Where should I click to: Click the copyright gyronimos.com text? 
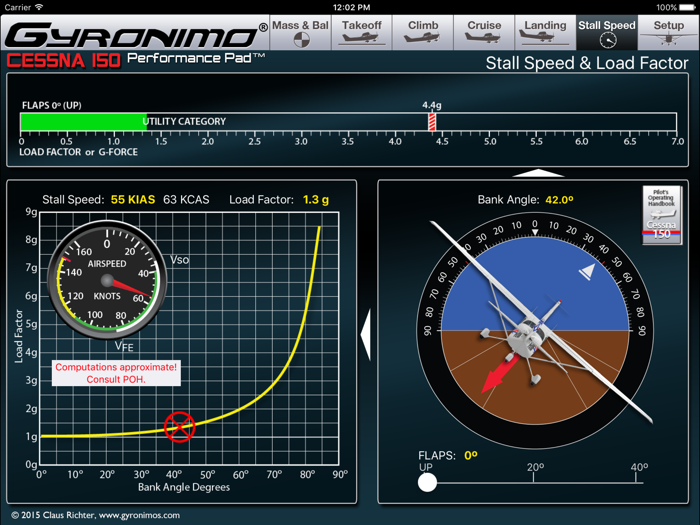pyautogui.click(x=96, y=515)
